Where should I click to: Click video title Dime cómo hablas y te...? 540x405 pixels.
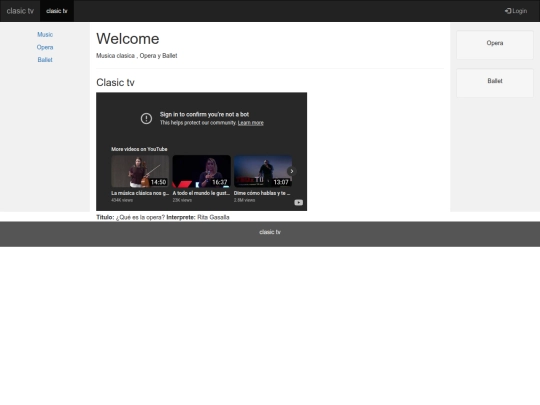(x=262, y=193)
